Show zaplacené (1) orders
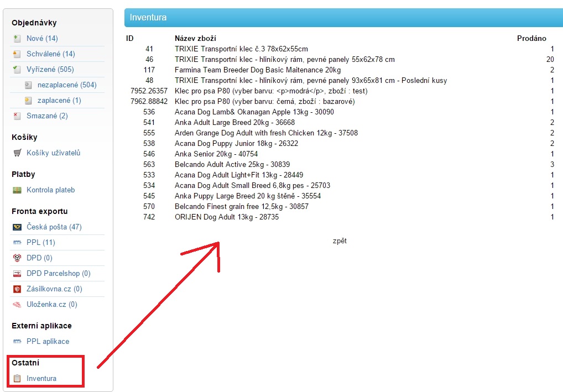The height and width of the screenshot is (392, 563). tap(59, 100)
